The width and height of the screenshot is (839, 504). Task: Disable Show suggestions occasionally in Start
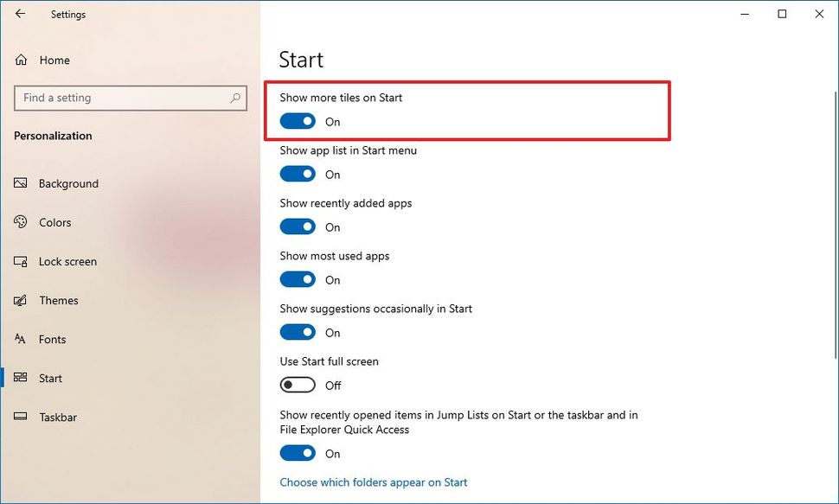click(x=298, y=332)
